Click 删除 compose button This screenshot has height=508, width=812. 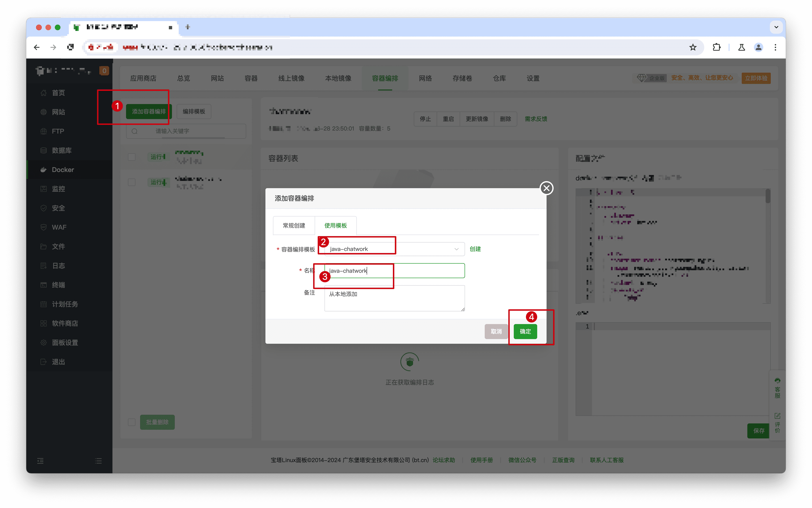pyautogui.click(x=505, y=119)
